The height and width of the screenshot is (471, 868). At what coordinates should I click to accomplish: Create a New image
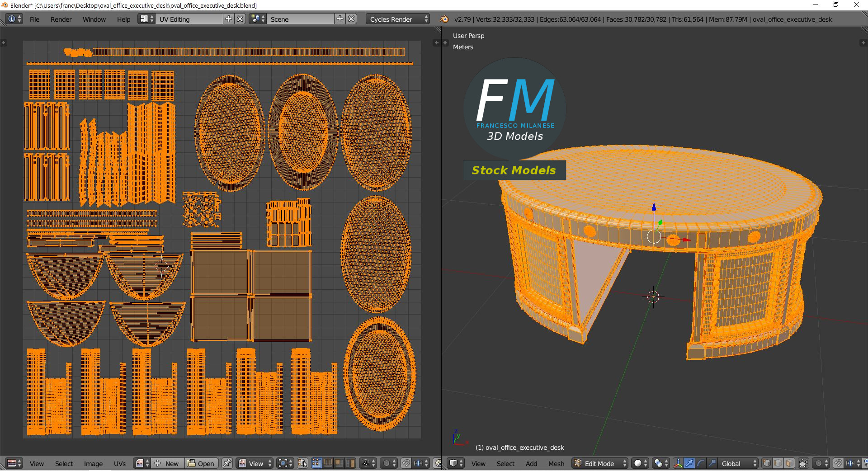tap(167, 463)
